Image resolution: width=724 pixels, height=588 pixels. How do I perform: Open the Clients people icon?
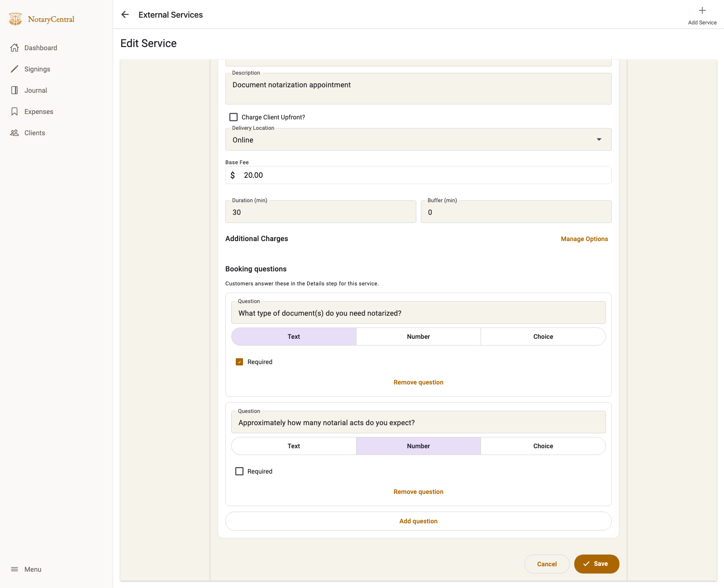click(14, 133)
